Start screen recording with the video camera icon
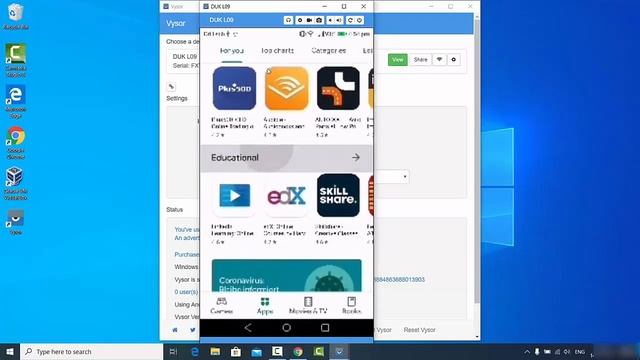Viewport: 640px width, 360px height. (309, 20)
